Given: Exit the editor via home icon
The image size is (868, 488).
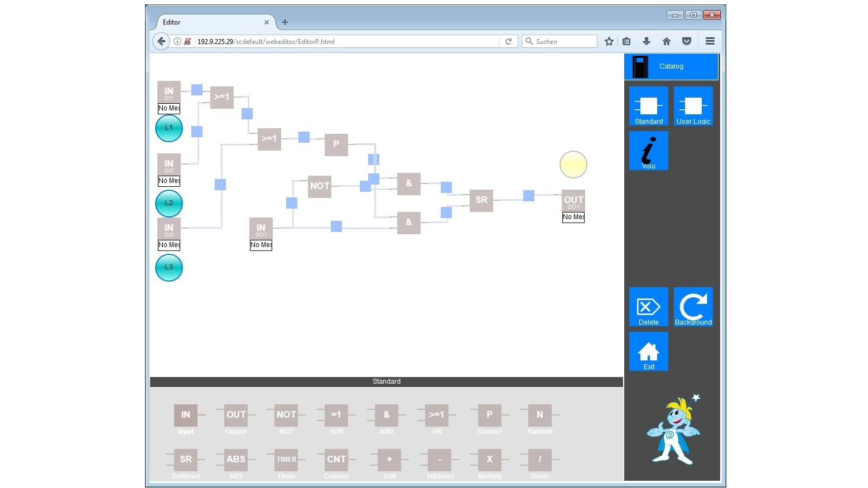Looking at the screenshot, I should tap(648, 351).
